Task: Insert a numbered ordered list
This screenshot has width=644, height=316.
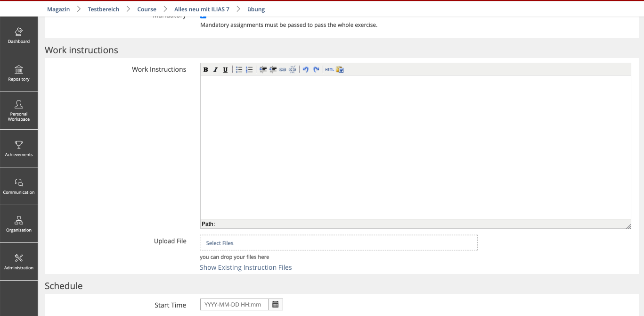Action: 249,70
